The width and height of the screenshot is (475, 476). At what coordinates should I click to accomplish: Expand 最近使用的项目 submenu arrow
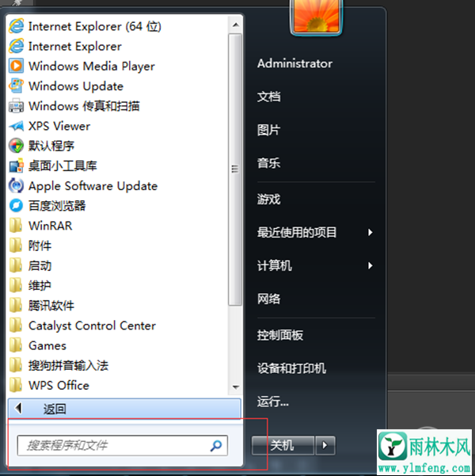(x=370, y=233)
